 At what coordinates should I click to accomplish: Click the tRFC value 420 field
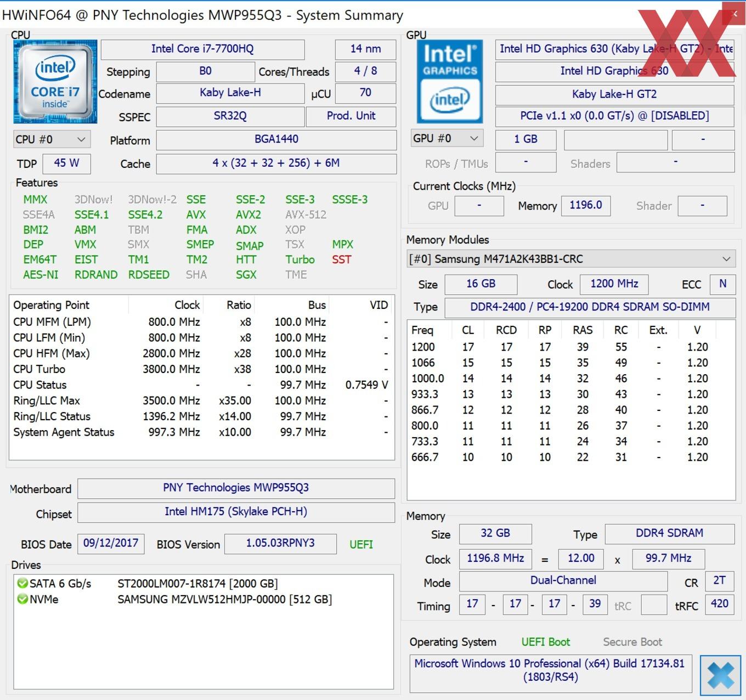(x=719, y=604)
